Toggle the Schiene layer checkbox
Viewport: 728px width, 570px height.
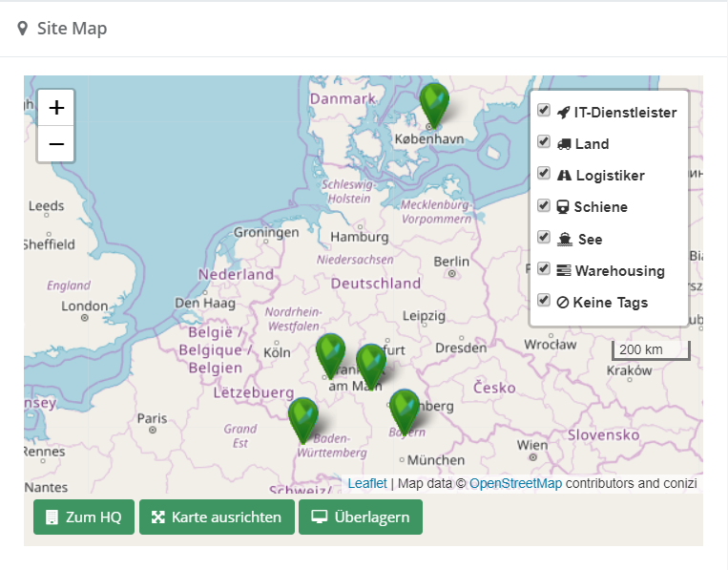(544, 205)
